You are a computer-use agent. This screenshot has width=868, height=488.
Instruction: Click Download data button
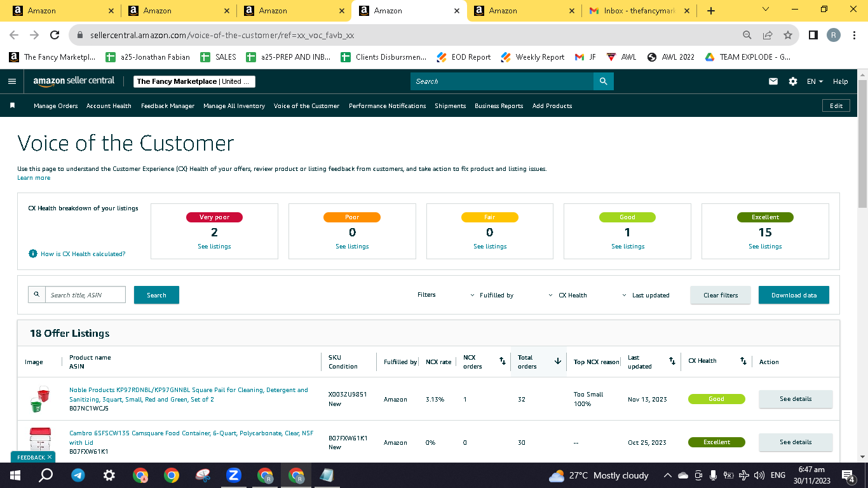pyautogui.click(x=794, y=295)
